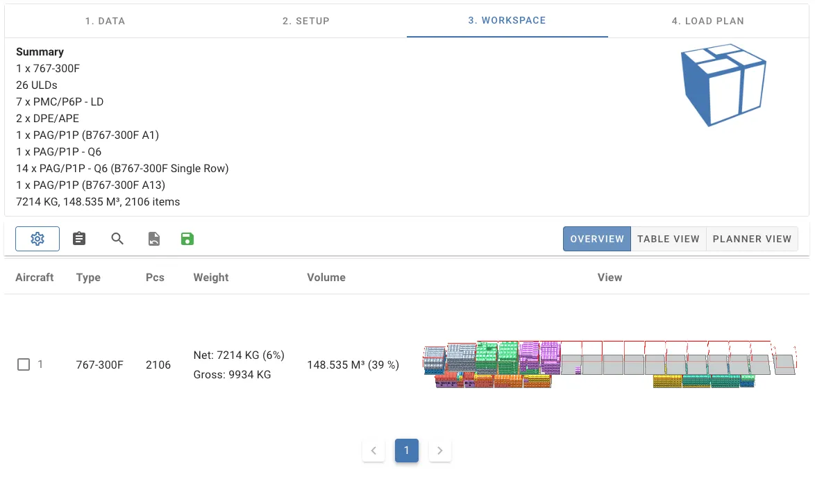Click the Weight column header
The width and height of the screenshot is (815, 504).
point(211,277)
